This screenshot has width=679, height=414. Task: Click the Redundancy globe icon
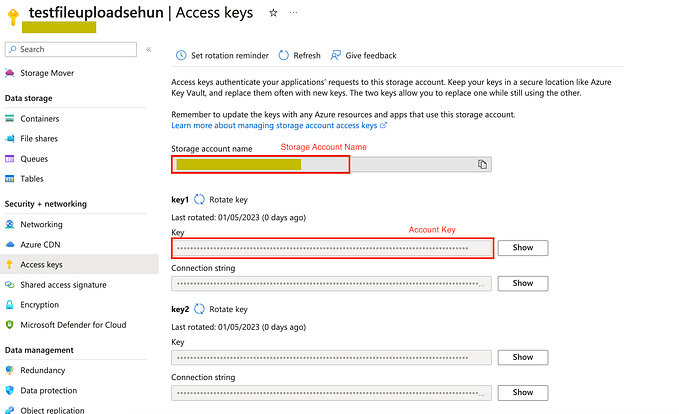point(10,370)
